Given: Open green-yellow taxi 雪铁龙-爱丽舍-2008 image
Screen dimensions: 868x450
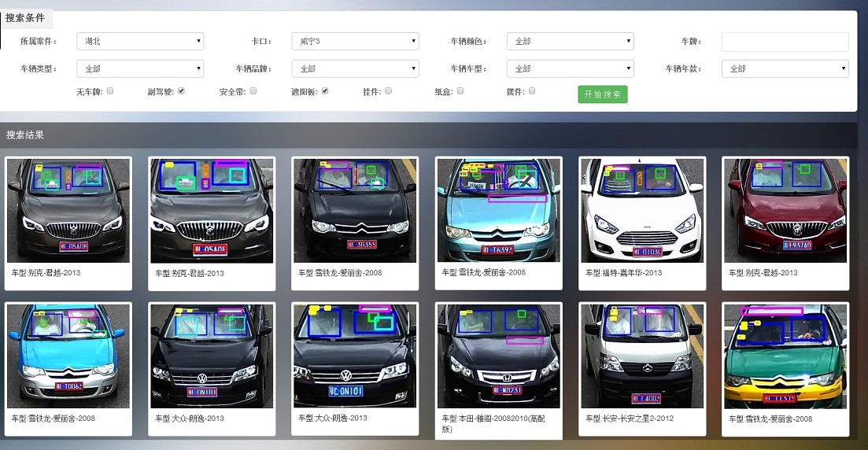Looking at the screenshot, I should 785,356.
